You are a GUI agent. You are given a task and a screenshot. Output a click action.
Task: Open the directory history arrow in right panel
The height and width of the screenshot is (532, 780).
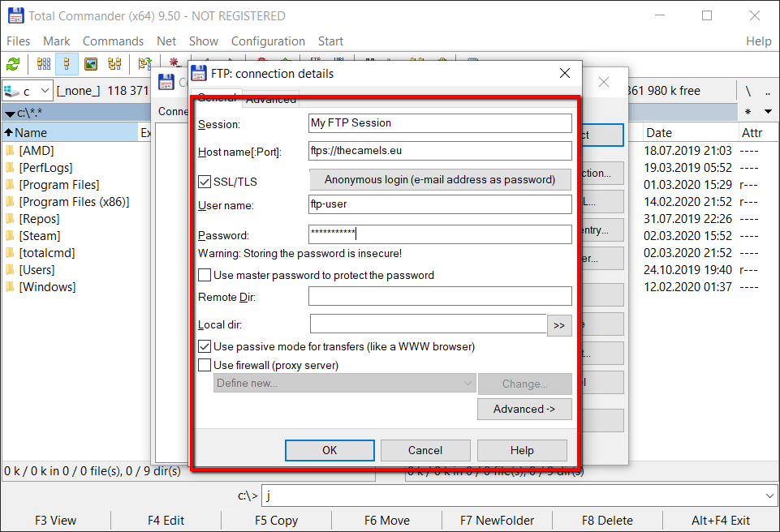(768, 112)
